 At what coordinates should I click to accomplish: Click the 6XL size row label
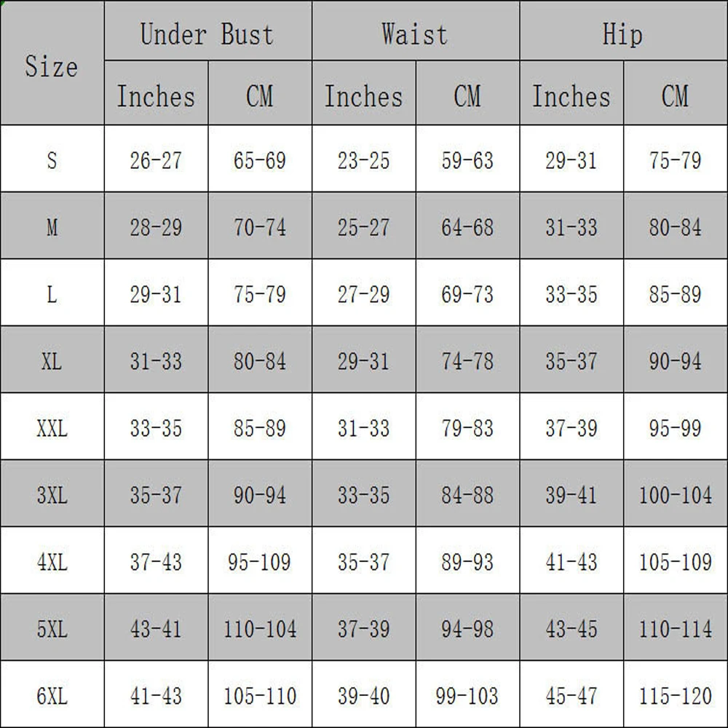[x=51, y=697]
